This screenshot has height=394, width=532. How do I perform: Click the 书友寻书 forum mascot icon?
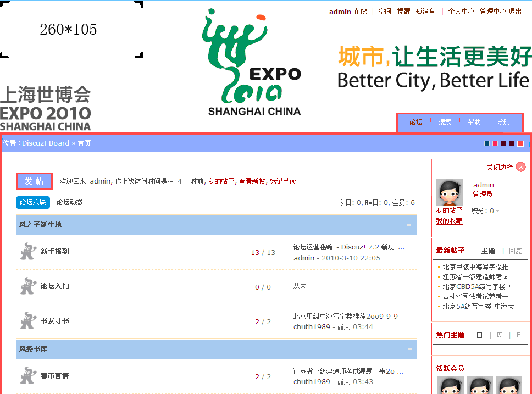28,321
